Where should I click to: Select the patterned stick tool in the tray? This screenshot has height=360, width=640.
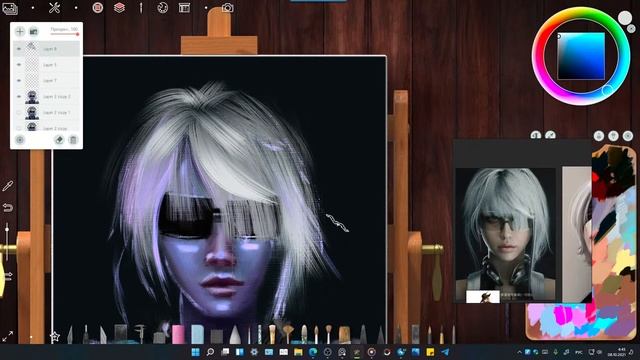pyautogui.click(x=260, y=334)
